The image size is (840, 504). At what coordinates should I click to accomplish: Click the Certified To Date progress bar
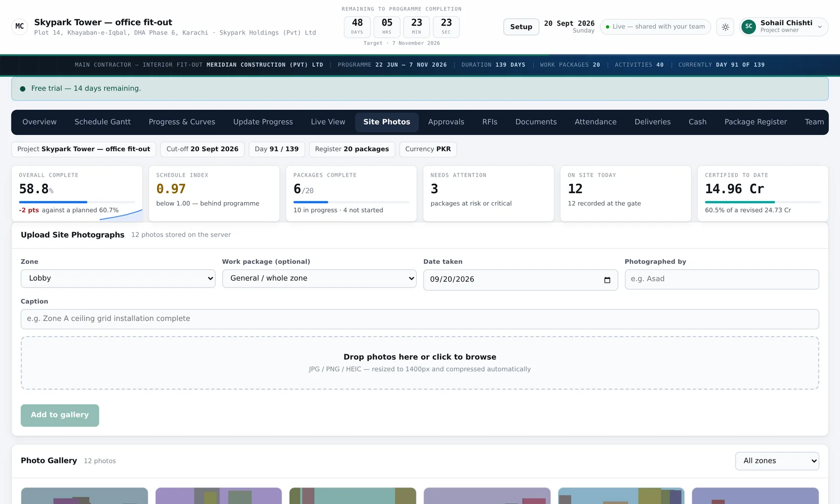[762, 202]
